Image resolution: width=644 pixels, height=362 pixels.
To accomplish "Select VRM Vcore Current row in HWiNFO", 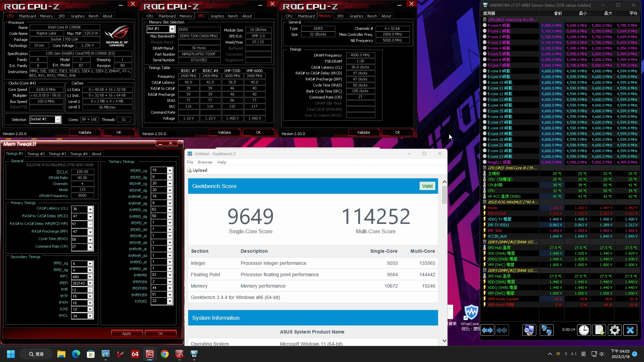I will pyautogui.click(x=560, y=299).
